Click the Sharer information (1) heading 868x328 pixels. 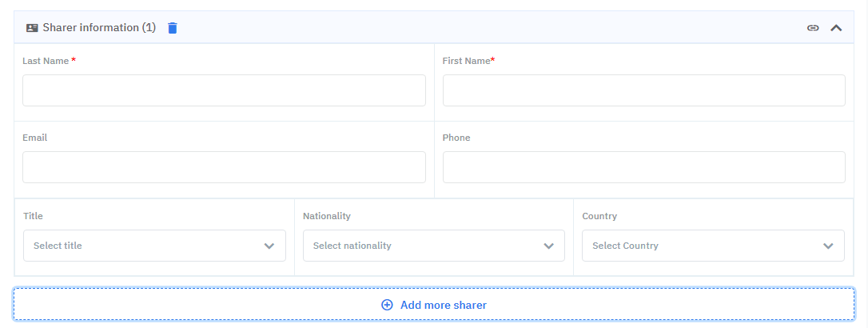tap(99, 28)
